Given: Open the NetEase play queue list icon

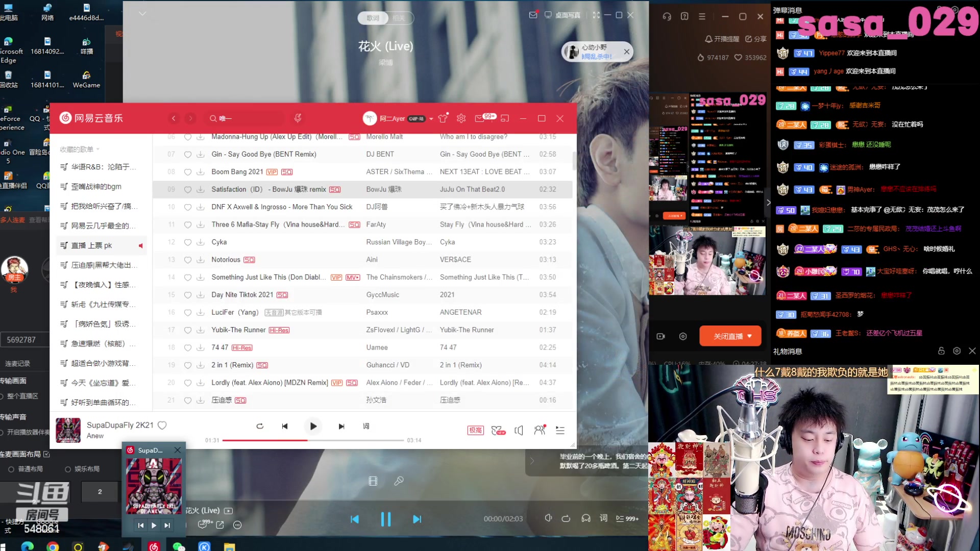Looking at the screenshot, I should 560,431.
